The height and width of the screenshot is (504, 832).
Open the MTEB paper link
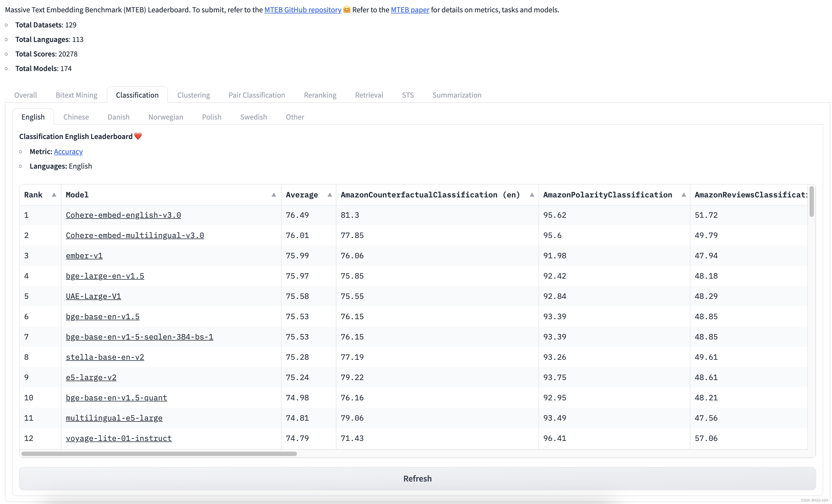(x=410, y=10)
